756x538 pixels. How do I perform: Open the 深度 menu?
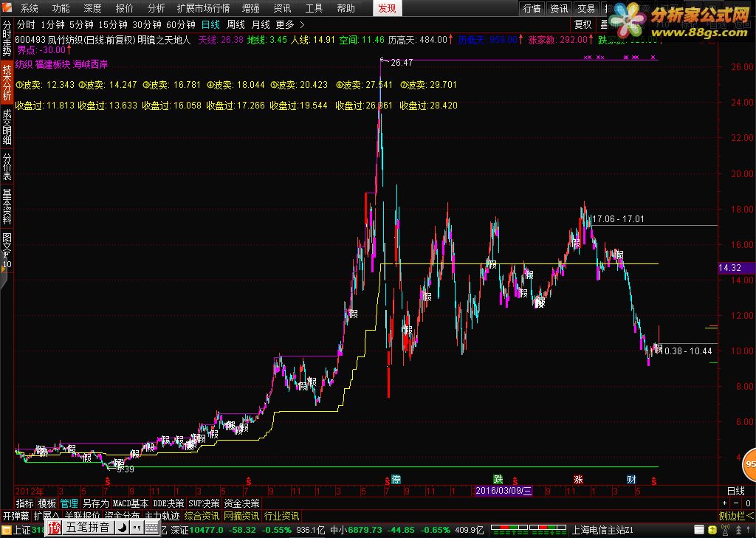(92, 7)
